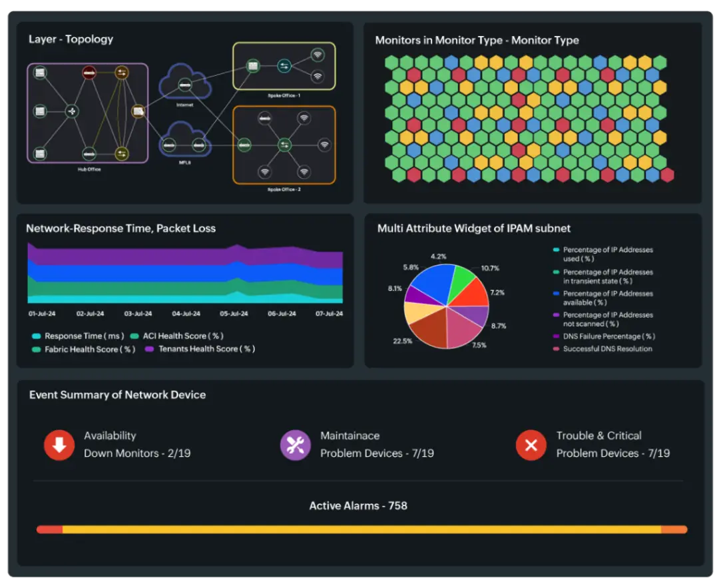Select the left router in the MPLS cloud
The height and width of the screenshot is (588, 721).
pos(169,145)
